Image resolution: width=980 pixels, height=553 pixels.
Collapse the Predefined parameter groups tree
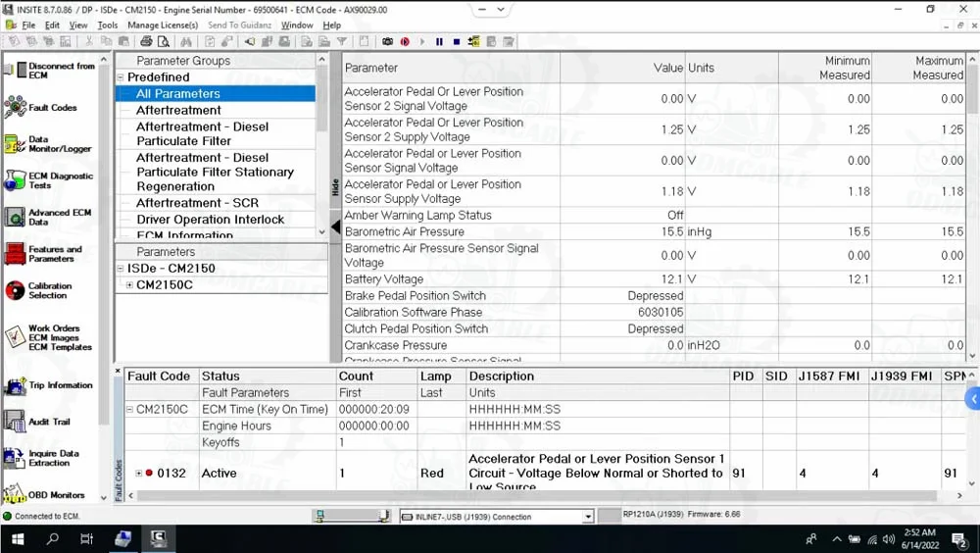pyautogui.click(x=121, y=76)
